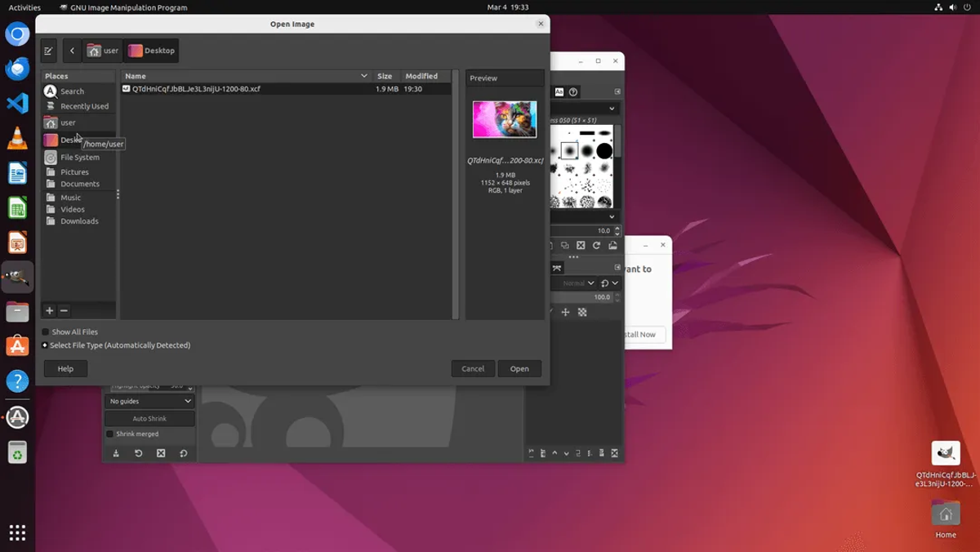Click the brush spacing value 10.0 field
The image size is (980, 552).
[581, 231]
